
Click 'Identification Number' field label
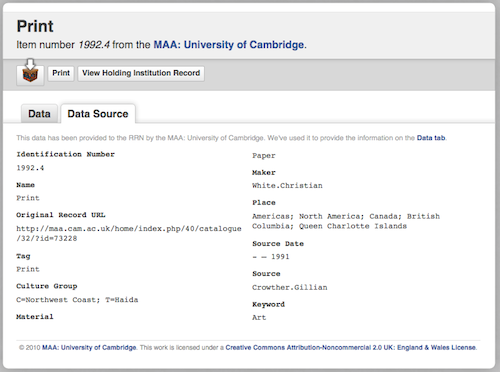click(x=66, y=154)
